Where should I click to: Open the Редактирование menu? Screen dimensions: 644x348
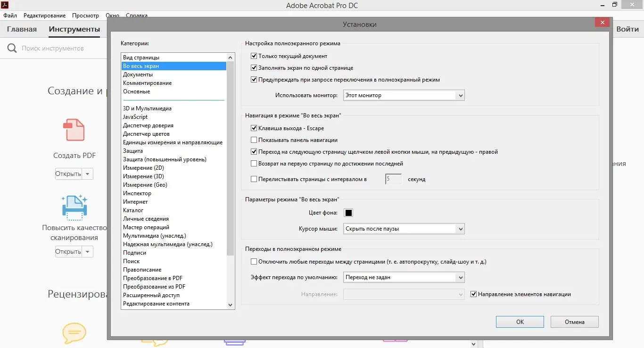pyautogui.click(x=44, y=16)
